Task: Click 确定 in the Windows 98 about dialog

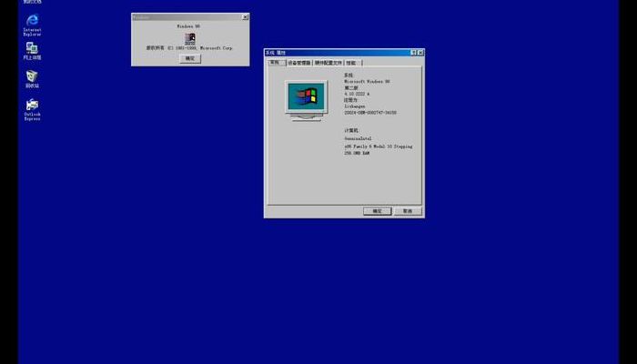Action: point(190,58)
